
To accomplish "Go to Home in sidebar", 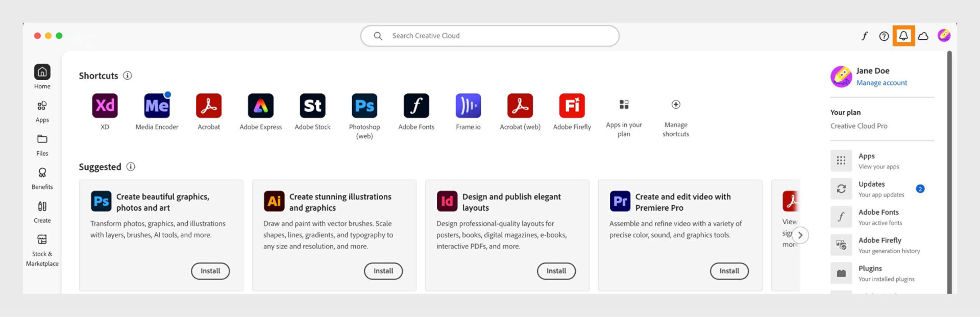I will coord(42,77).
